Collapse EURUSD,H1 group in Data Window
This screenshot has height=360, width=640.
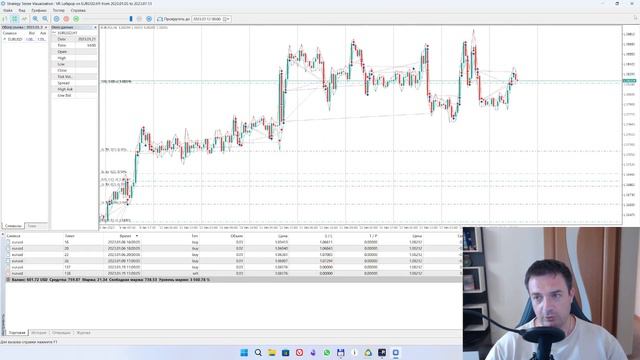tap(54, 33)
